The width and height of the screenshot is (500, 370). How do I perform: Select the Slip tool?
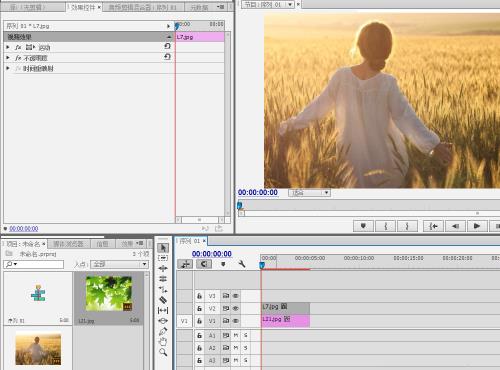pos(163,310)
